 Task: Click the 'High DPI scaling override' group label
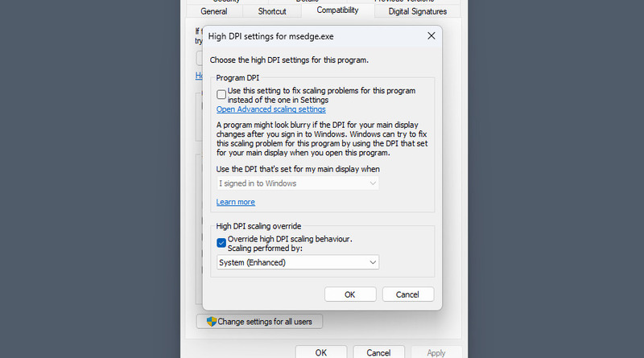[x=258, y=226]
